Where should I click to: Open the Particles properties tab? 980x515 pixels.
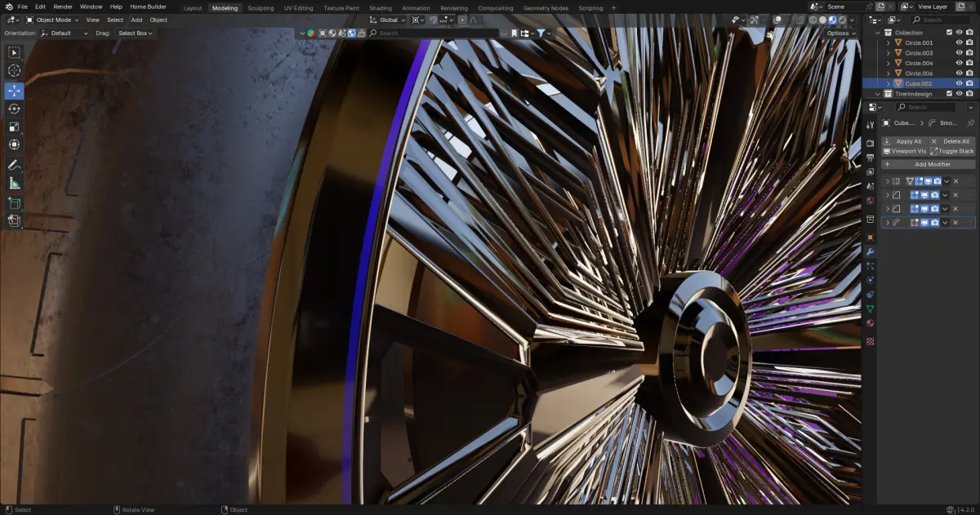coord(870,266)
